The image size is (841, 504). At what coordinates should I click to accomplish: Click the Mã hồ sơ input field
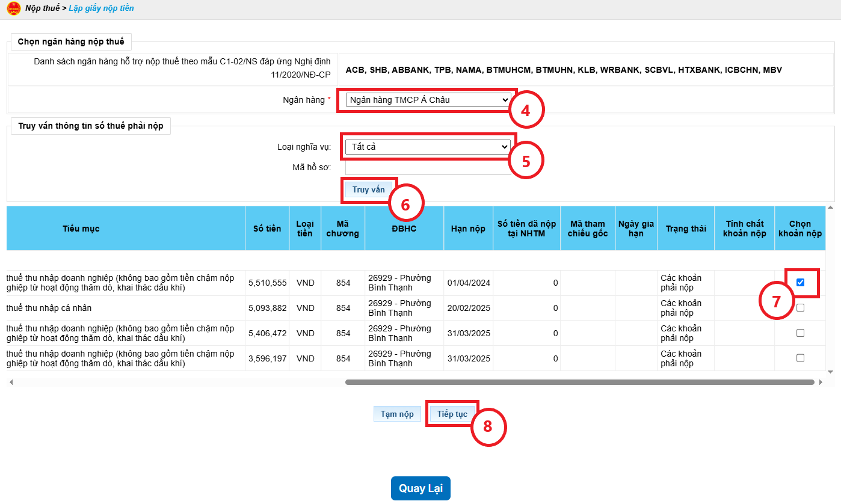428,167
